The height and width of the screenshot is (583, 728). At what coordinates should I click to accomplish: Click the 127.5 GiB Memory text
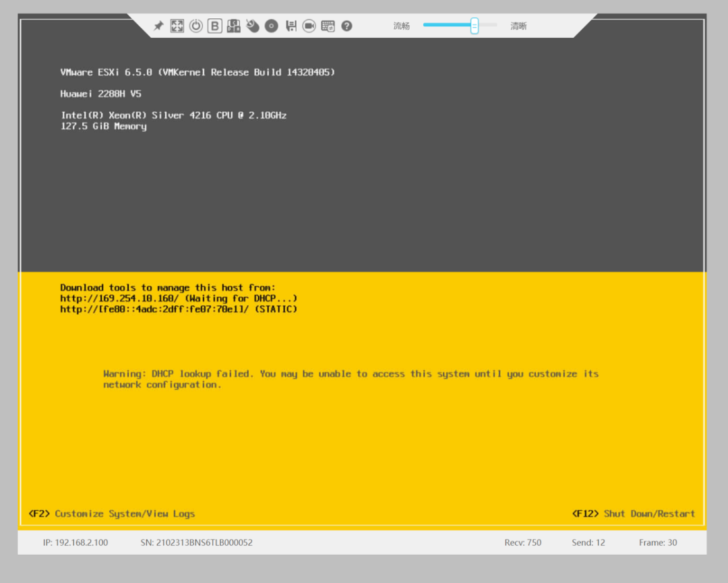pos(104,126)
